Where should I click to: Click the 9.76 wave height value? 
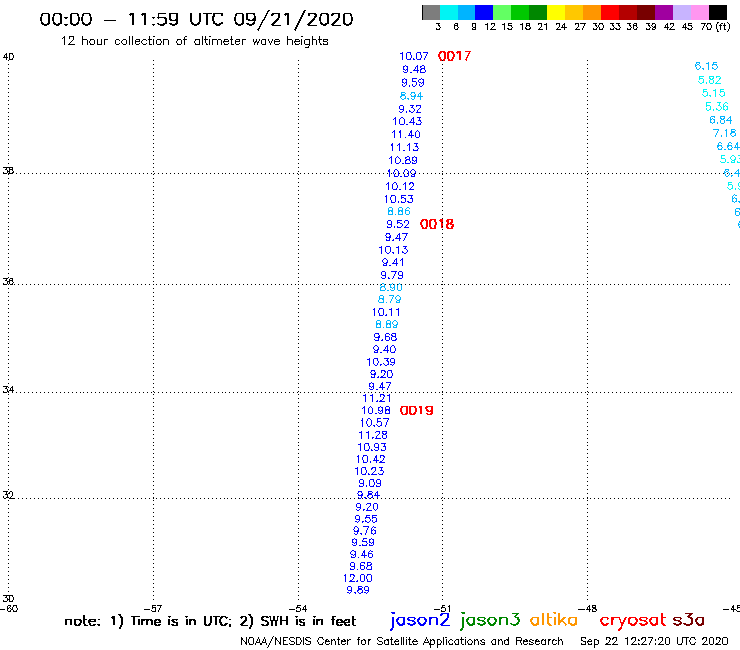point(365,531)
